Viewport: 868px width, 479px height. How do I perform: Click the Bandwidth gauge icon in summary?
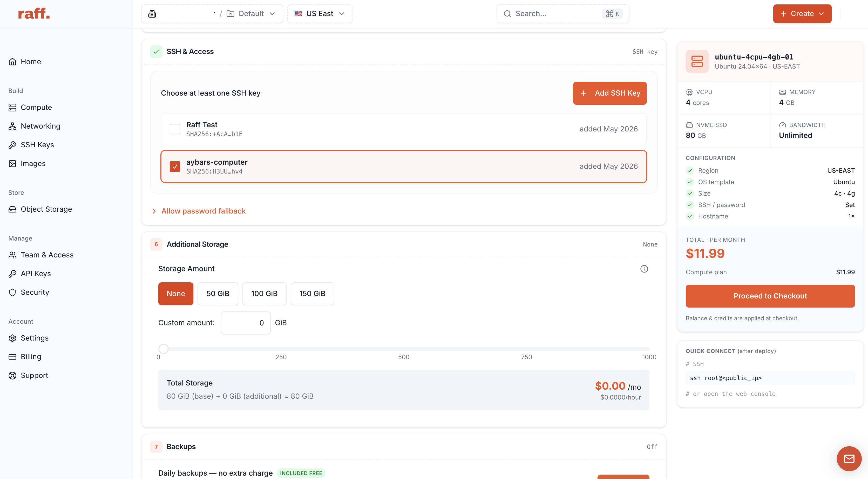coord(782,125)
